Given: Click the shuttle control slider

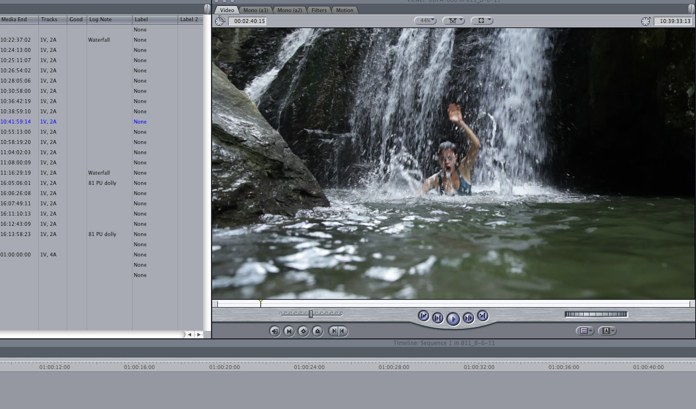Looking at the screenshot, I should point(311,314).
